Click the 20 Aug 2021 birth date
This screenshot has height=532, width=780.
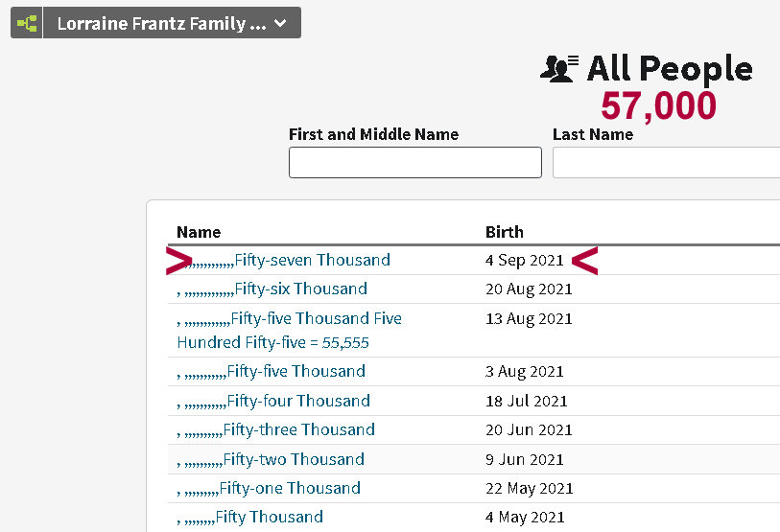(529, 289)
